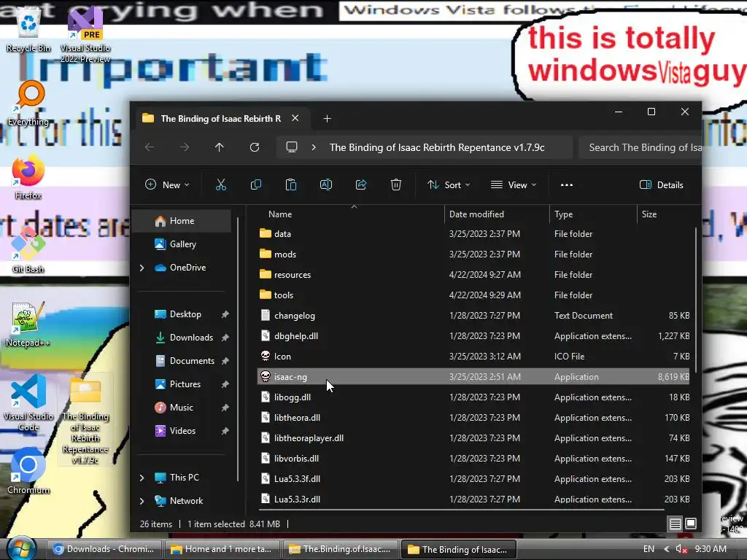Image resolution: width=747 pixels, height=560 pixels.
Task: Go forward with the right arrow
Action: (185, 147)
